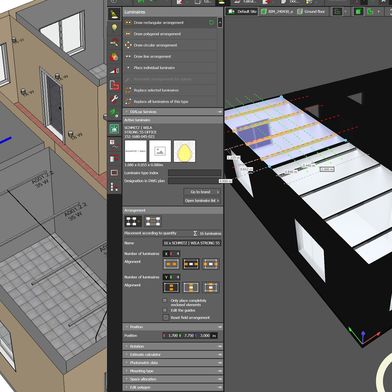Click the dark green list view icon
The image size is (392, 392).
click(337, 12)
